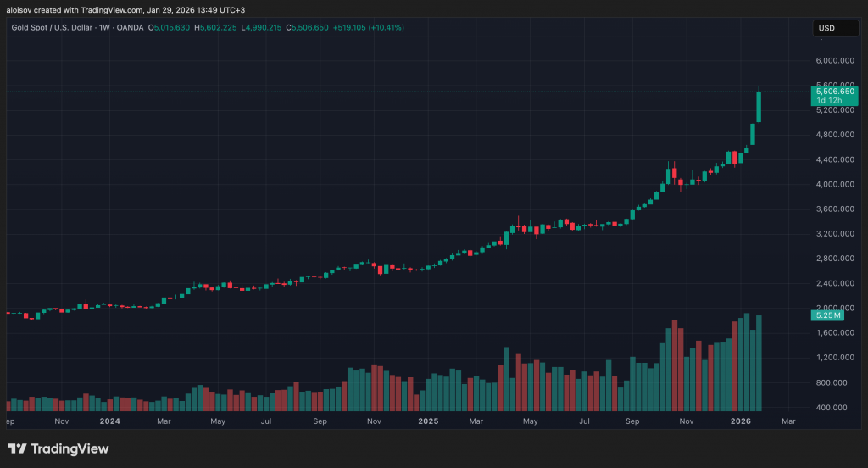Viewport: 868px width, 468px height.
Task: Click the last Mar label on time axis
Action: [x=787, y=421]
